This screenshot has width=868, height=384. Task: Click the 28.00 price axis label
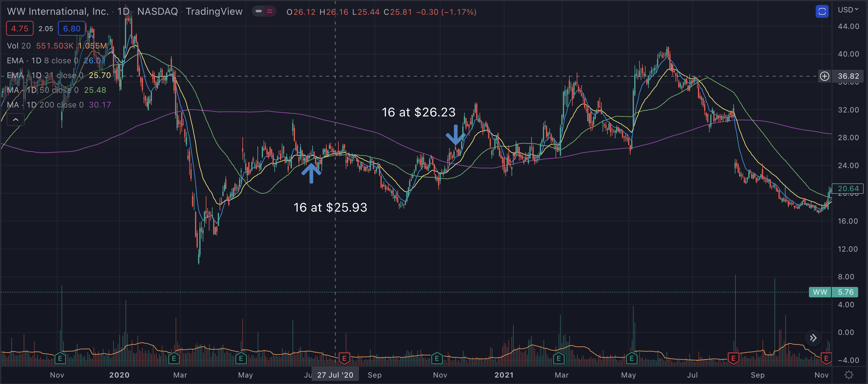pyautogui.click(x=848, y=138)
